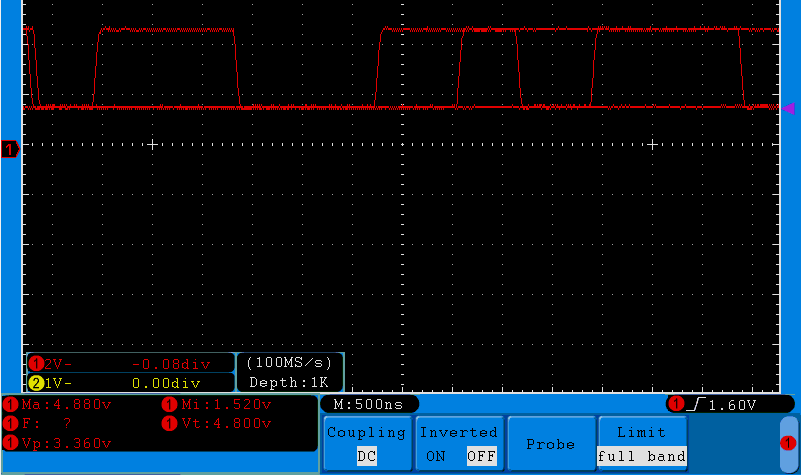Click the channel 1 badge beside Ma measurement

click(10, 405)
